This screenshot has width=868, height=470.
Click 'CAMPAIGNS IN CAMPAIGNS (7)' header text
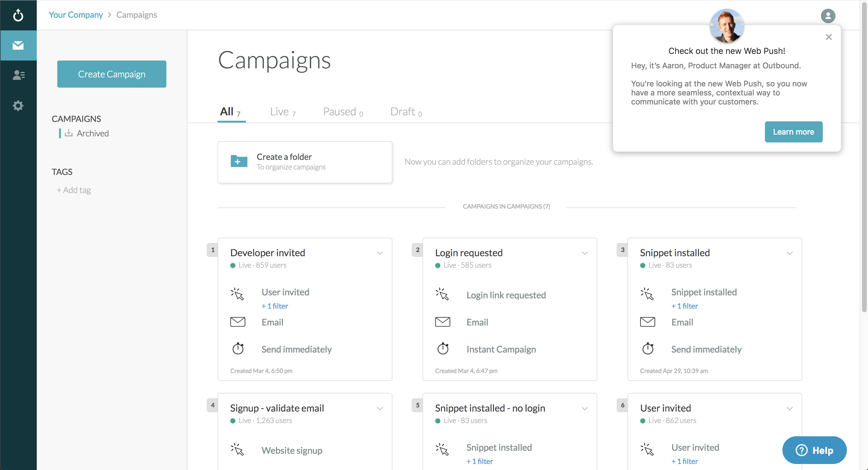506,206
